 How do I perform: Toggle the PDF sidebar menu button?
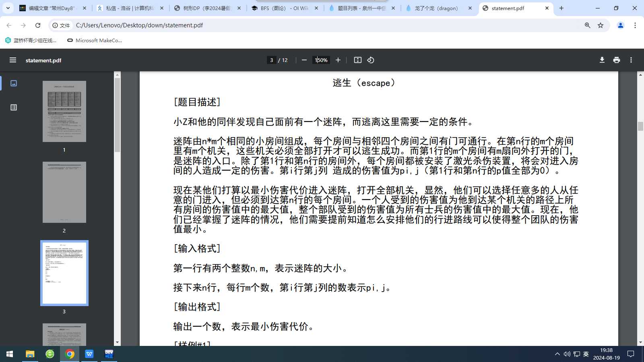[13, 60]
